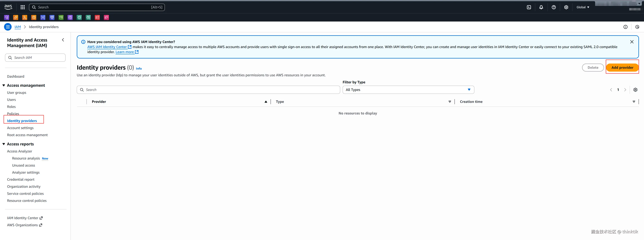The width and height of the screenshot is (644, 240).
Task: Open the EC2 service shortcut icon
Action: (15, 17)
